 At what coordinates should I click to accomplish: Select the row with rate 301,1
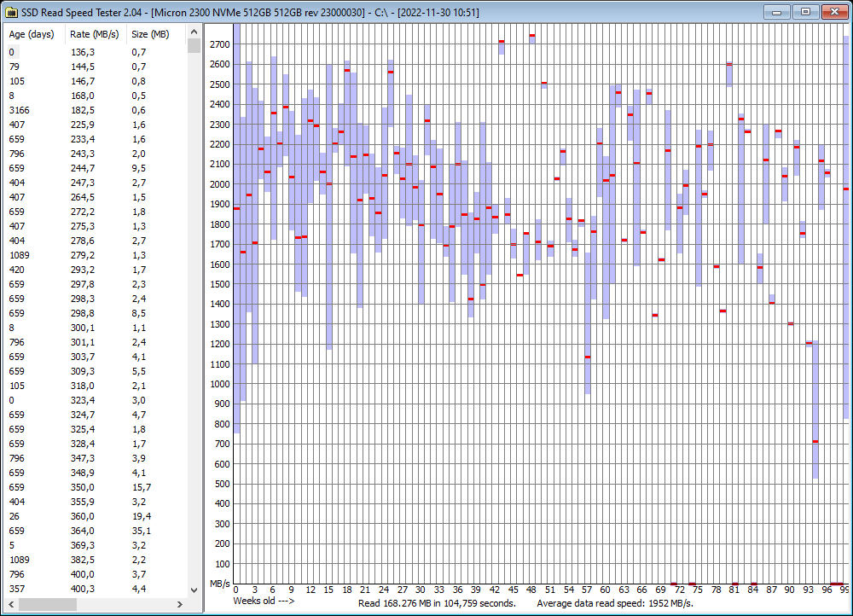(96, 342)
